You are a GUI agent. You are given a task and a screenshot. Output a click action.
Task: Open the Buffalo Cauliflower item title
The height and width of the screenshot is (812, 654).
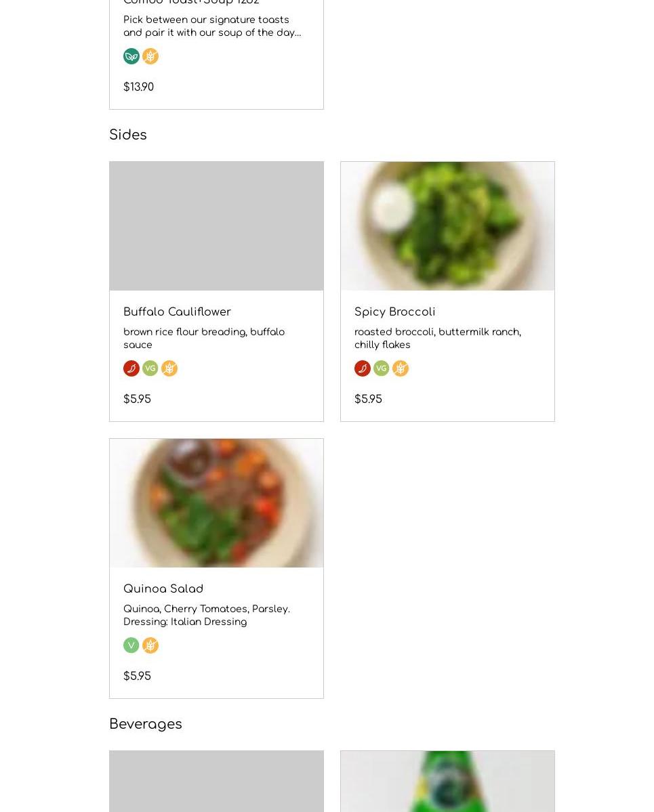pos(177,312)
